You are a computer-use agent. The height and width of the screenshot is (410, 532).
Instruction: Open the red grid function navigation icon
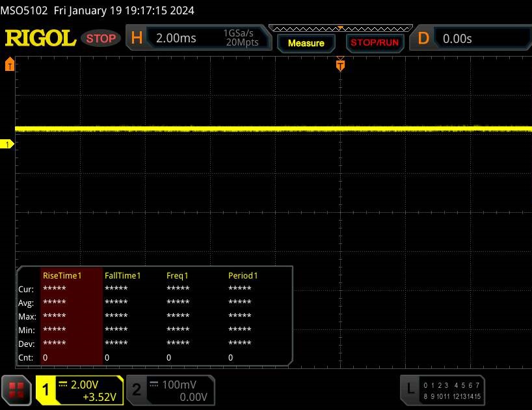(x=16, y=390)
